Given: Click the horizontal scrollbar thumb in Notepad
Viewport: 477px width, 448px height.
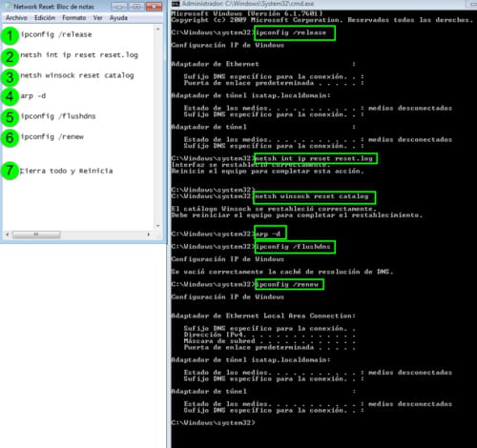Looking at the screenshot, I should 36,234.
